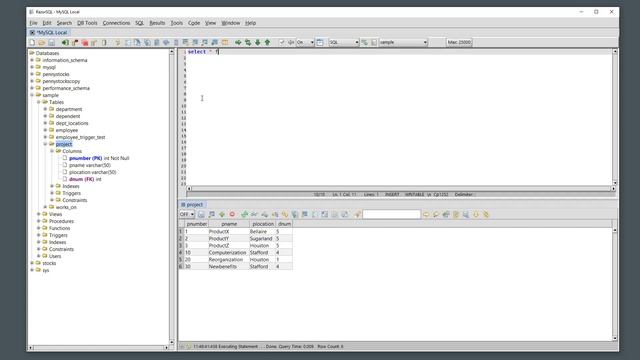The width and height of the screenshot is (640, 360).
Task: Switch to the *MySQL Local tab
Action: (49, 33)
